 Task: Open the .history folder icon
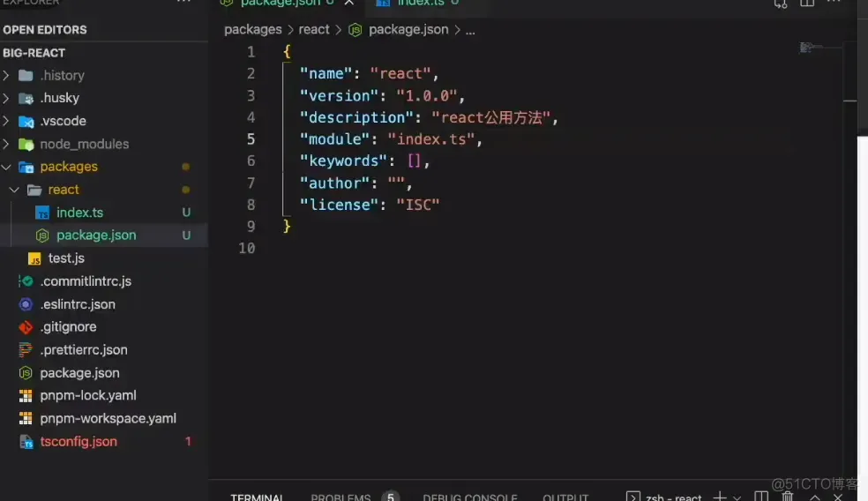(x=26, y=75)
